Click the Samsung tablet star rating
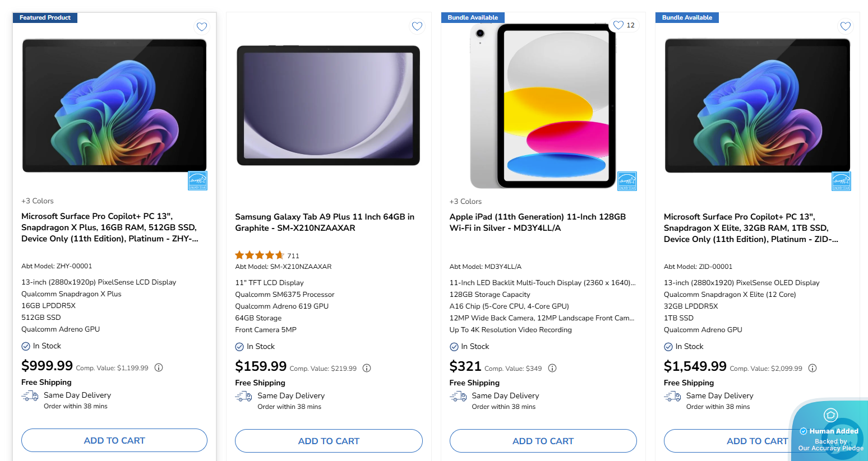Screen dimensions: 868x461 260,255
